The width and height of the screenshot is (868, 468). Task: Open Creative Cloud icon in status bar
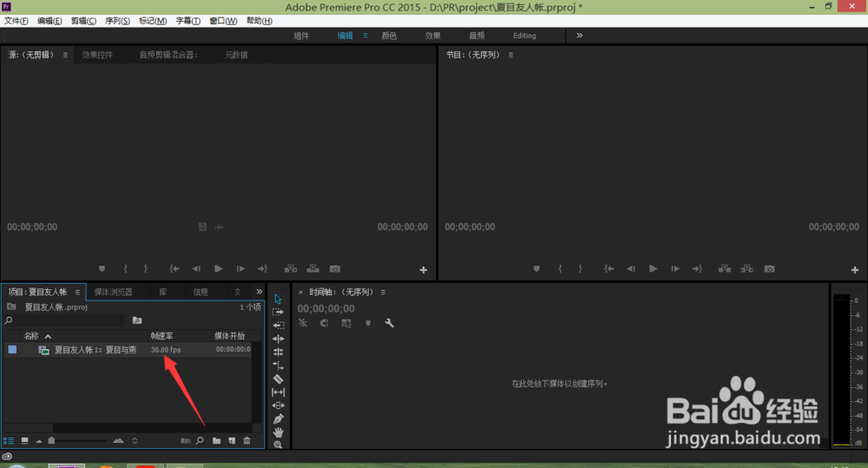[x=7, y=457]
